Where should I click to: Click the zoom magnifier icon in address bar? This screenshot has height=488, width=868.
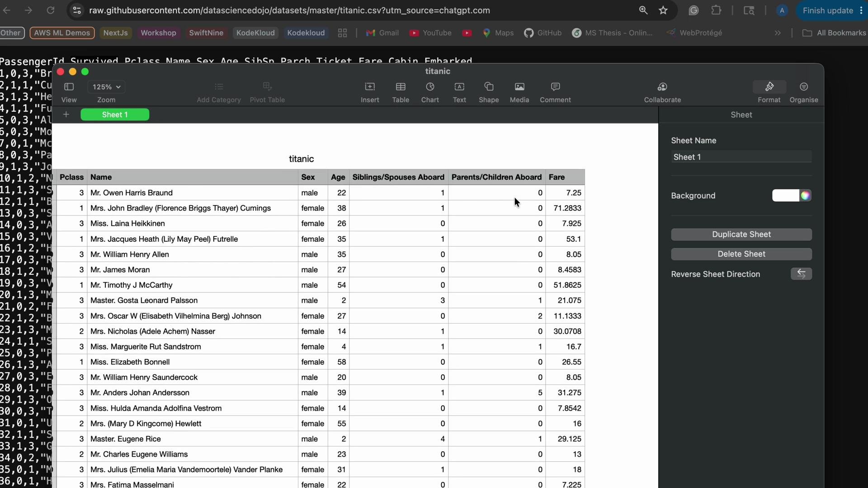coord(643,10)
